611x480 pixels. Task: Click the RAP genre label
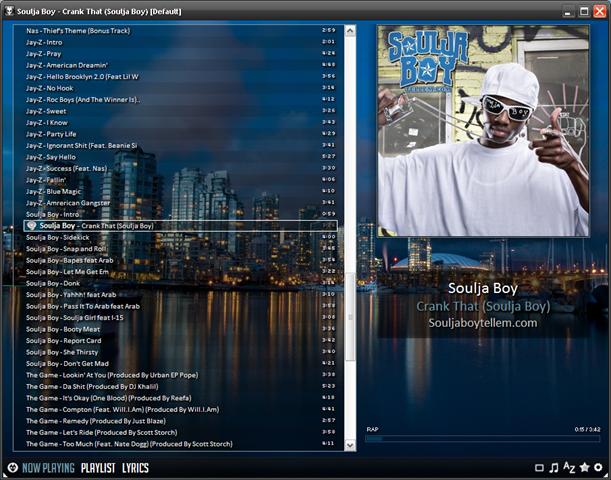(x=372, y=429)
